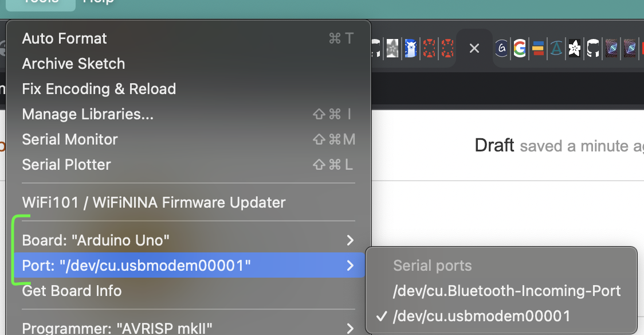The image size is (644, 335).
Task: Open the Serial Plotter
Action: (x=66, y=165)
